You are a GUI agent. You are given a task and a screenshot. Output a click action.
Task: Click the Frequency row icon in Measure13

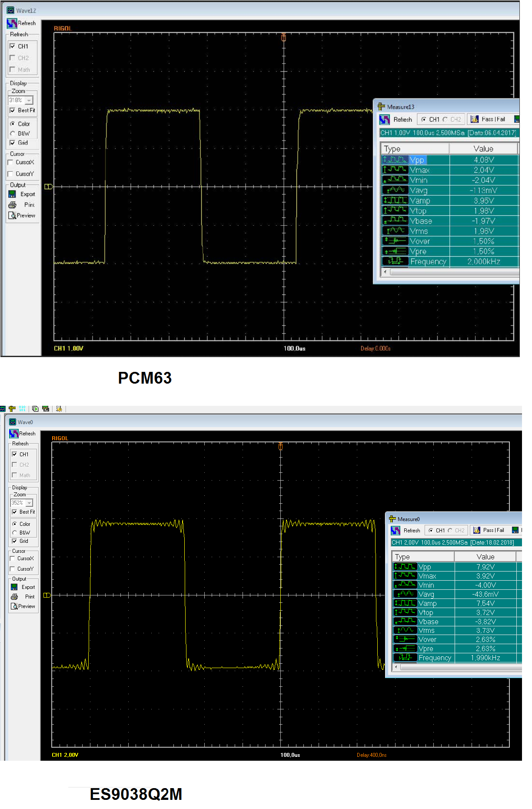coord(395,261)
